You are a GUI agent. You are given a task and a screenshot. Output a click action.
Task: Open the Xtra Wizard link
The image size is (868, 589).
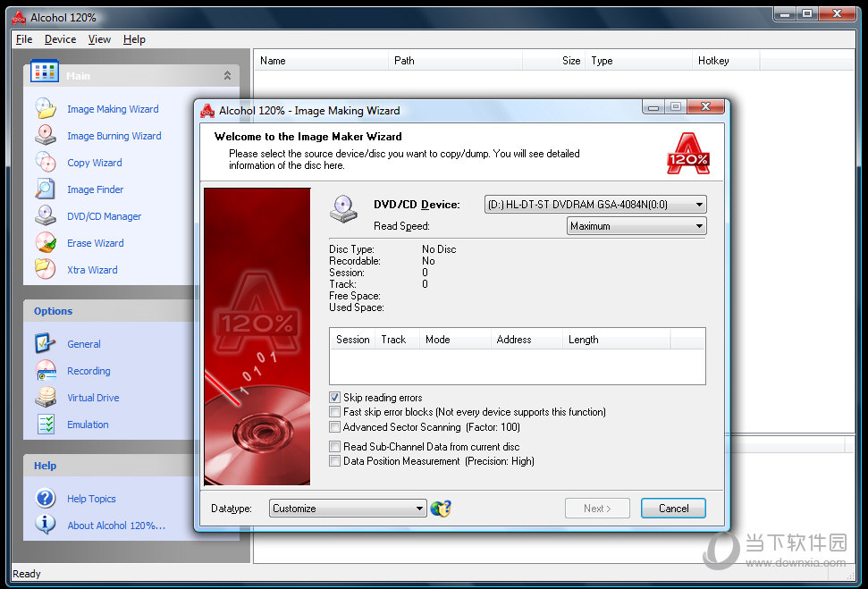coord(92,270)
